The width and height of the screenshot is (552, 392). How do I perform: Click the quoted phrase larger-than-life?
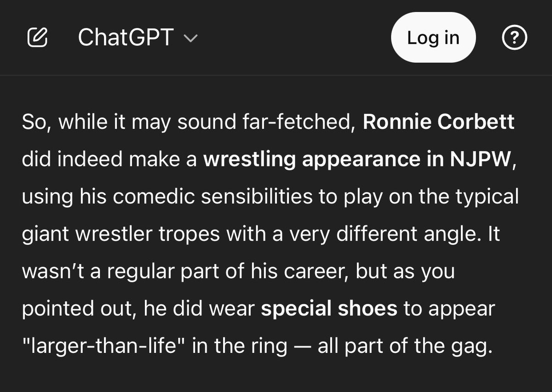pyautogui.click(x=102, y=346)
